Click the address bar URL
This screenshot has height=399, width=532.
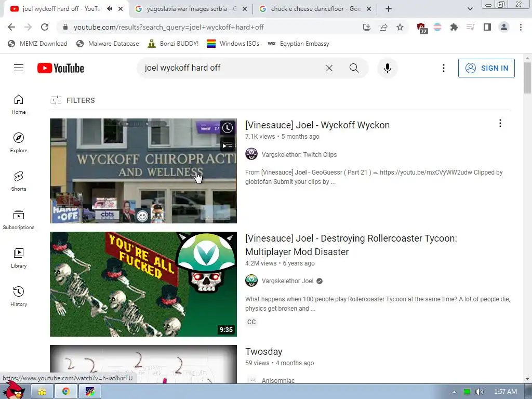click(169, 27)
